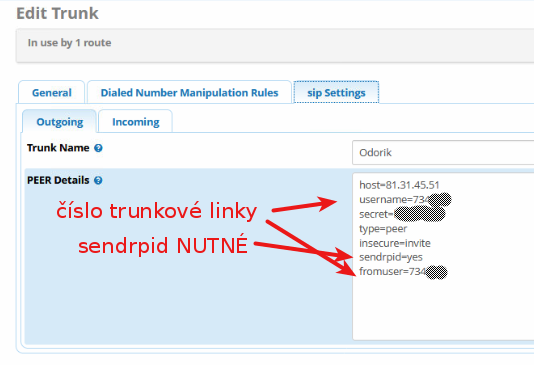Click the sendrpid=yes line

(391, 257)
